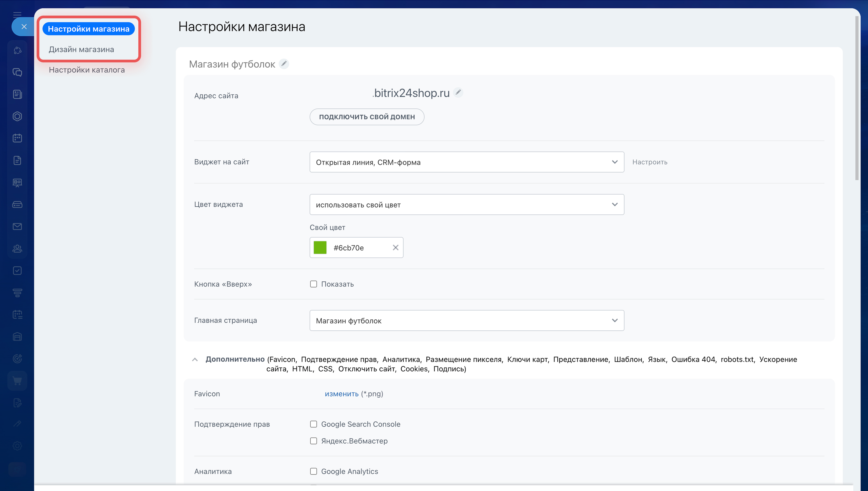Open the Виджет на сайт dropdown
Image resolution: width=868 pixels, height=491 pixels.
point(467,162)
